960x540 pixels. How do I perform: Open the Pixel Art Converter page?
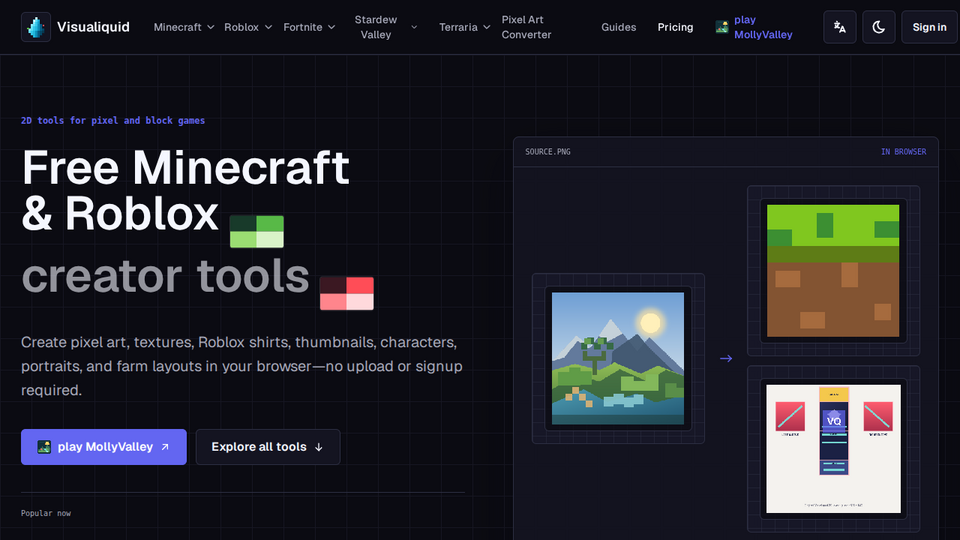(527, 27)
